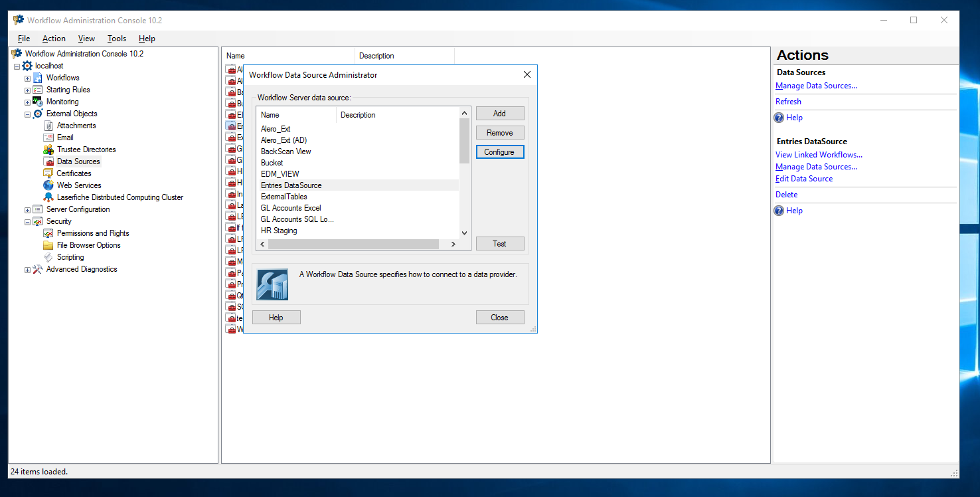Click the Advanced Diagnostics tools icon
980x497 pixels.
[38, 269]
